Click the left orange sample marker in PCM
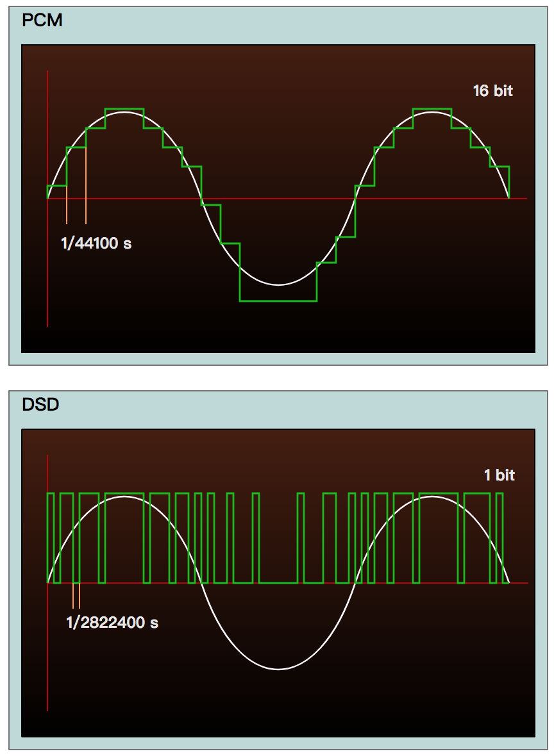The image size is (554, 756). 67,211
